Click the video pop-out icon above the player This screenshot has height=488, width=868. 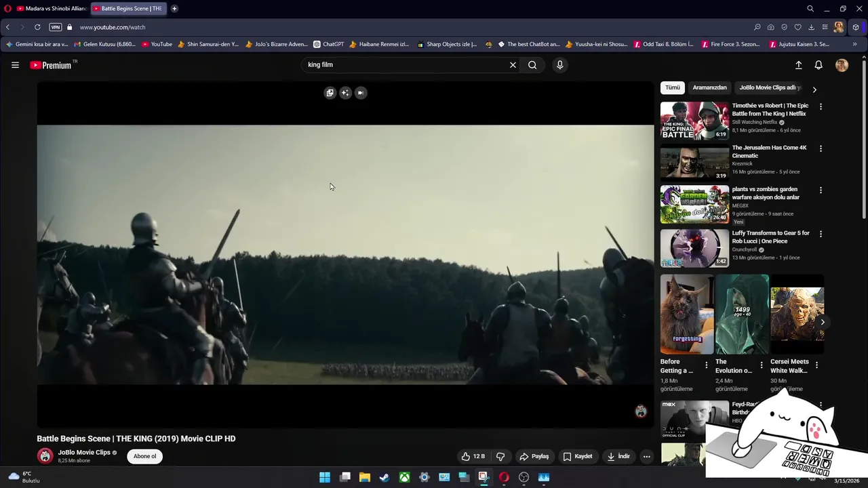330,93
